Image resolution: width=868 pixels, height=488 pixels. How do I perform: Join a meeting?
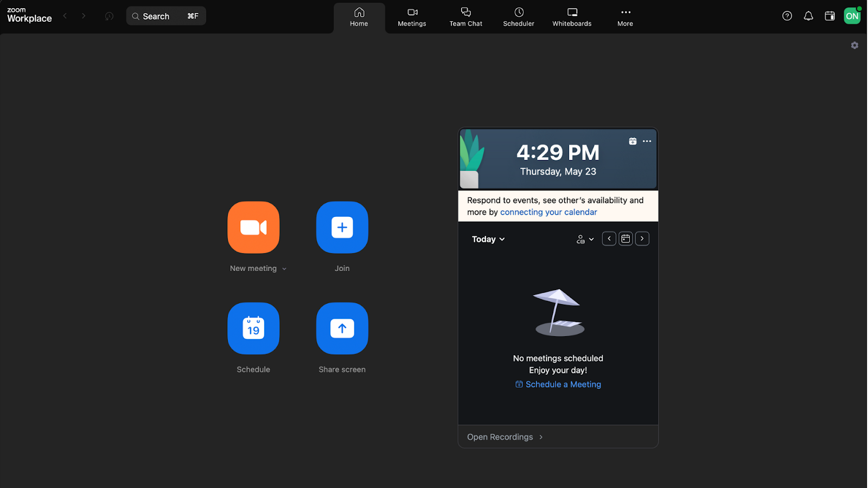(342, 228)
